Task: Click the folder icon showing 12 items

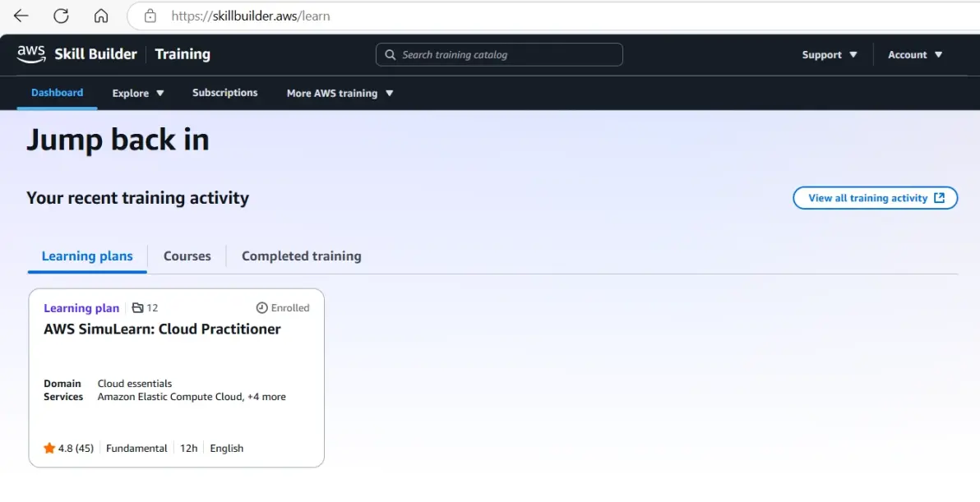Action: (x=137, y=308)
